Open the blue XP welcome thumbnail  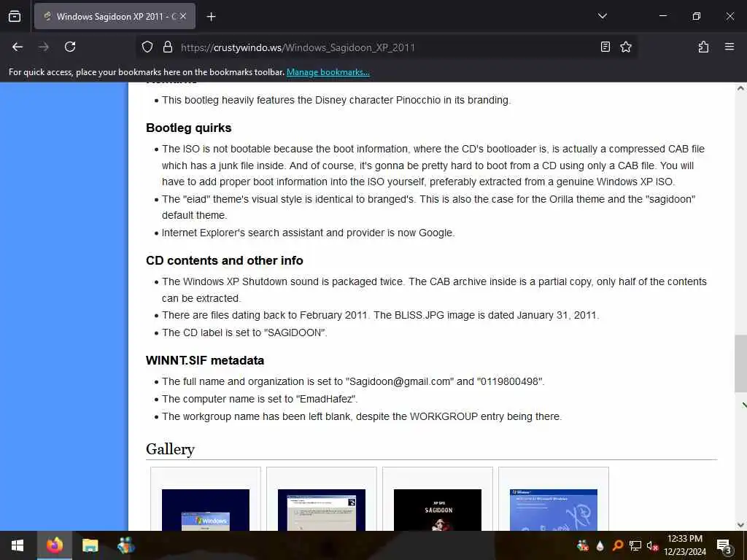[553, 510]
